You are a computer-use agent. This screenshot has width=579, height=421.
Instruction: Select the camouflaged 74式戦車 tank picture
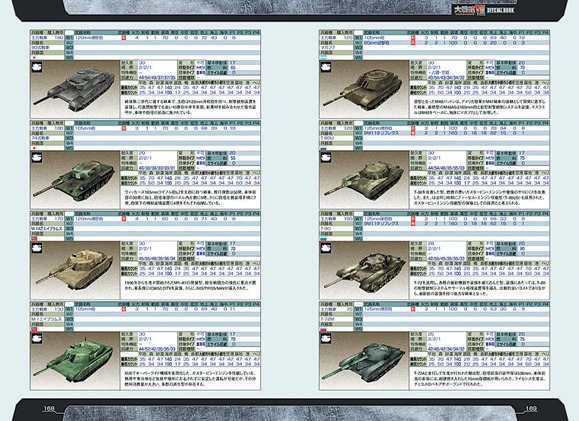click(75, 179)
